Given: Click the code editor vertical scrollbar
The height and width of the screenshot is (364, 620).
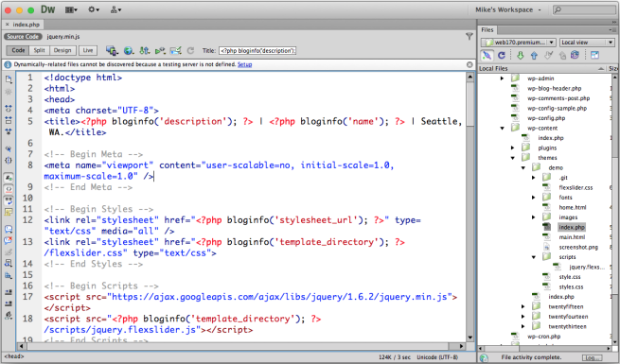Looking at the screenshot, I should coord(470,207).
